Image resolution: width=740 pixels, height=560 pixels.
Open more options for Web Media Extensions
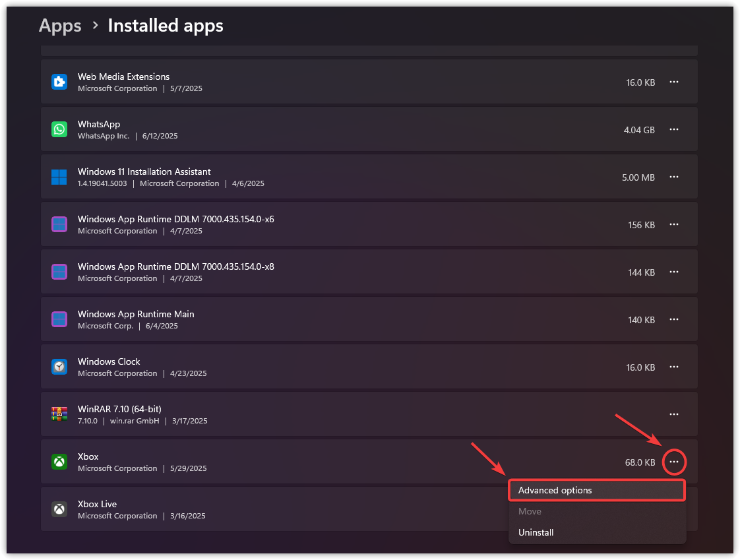[673, 82]
